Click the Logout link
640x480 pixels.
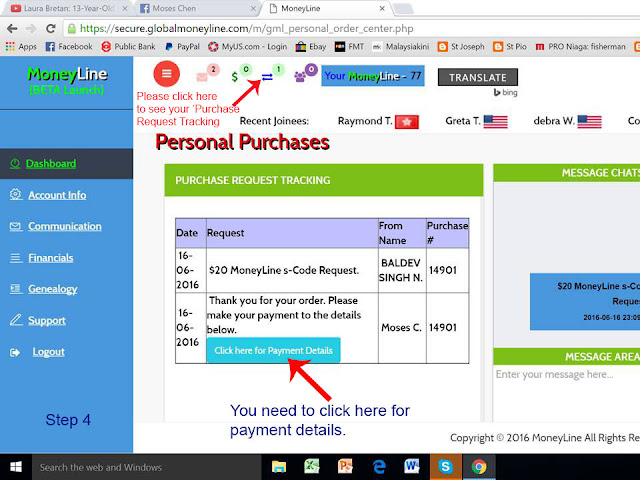click(49, 352)
